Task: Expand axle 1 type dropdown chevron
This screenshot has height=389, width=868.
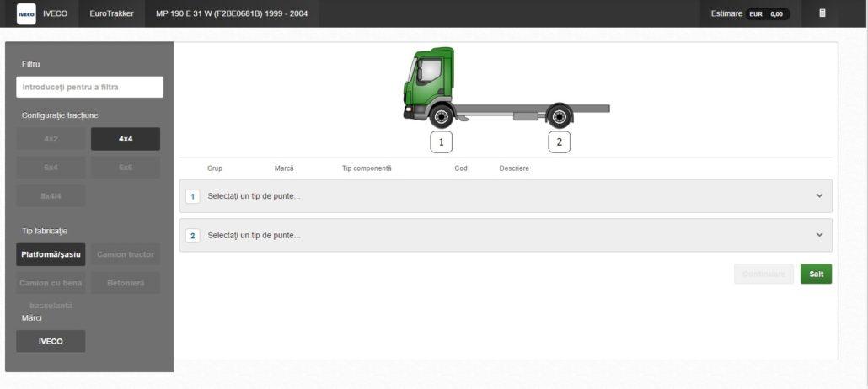Action: [819, 196]
